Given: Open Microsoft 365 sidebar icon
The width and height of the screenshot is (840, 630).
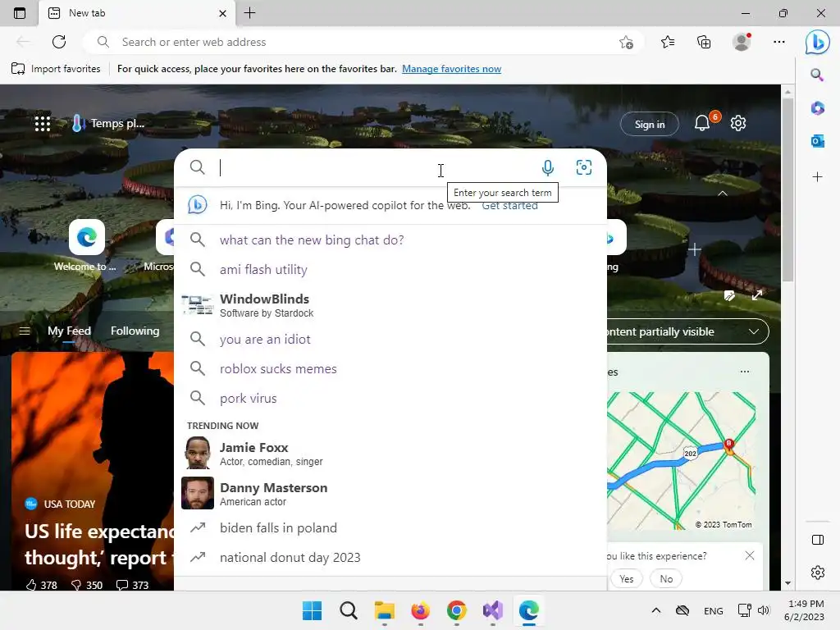Looking at the screenshot, I should click(817, 108).
